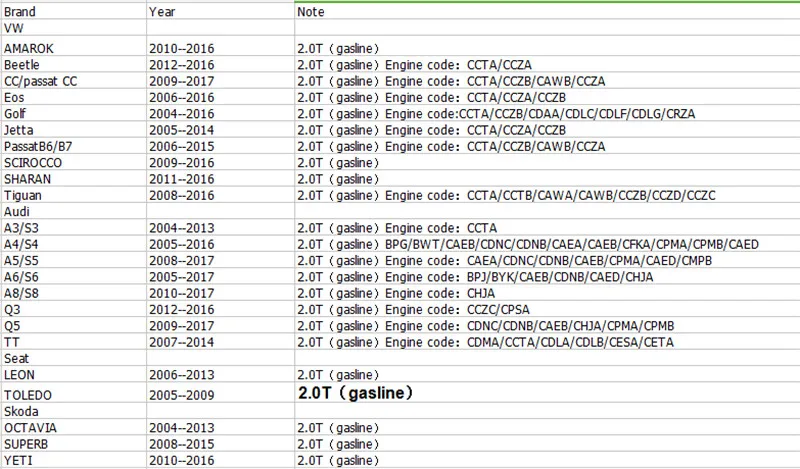Screen dimensions: 800x469
Task: Select the 'LEON' cell
Action: (x=73, y=375)
